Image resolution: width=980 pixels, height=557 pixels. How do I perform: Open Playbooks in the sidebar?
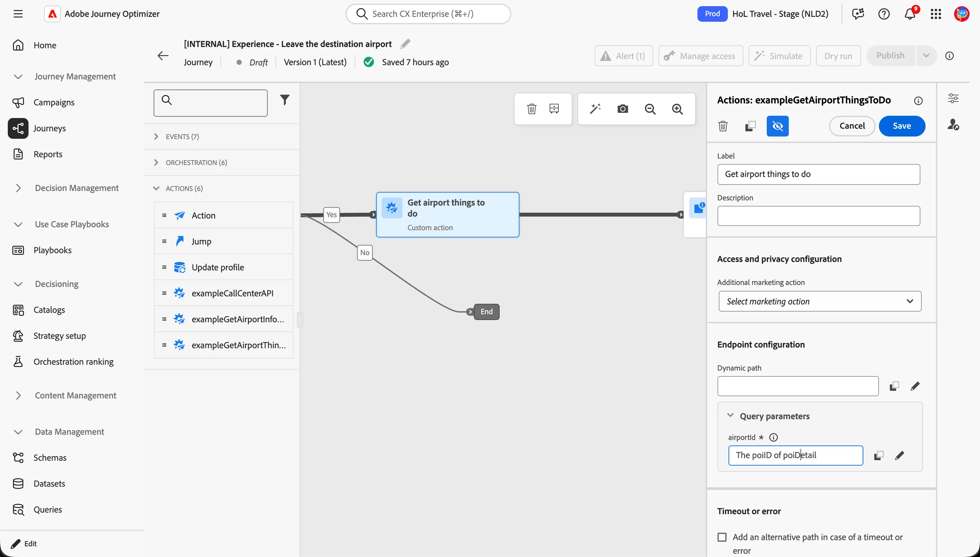pyautogui.click(x=52, y=250)
